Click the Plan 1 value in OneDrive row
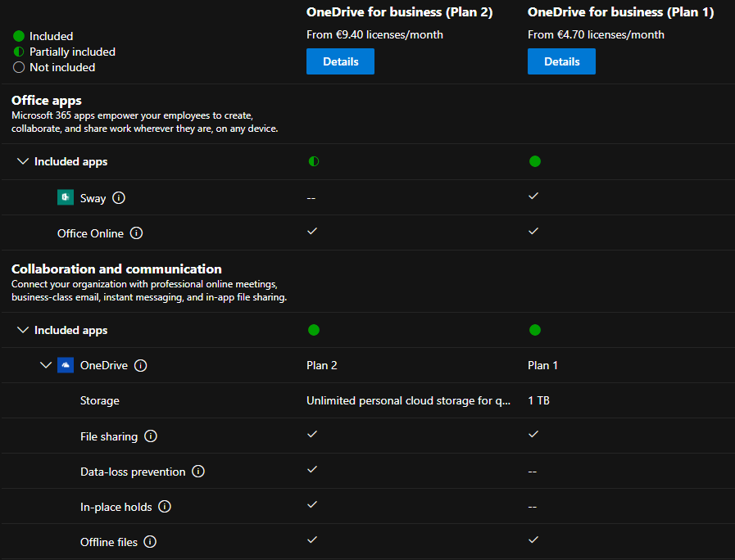Image resolution: width=735 pixels, height=560 pixels. pyautogui.click(x=542, y=365)
